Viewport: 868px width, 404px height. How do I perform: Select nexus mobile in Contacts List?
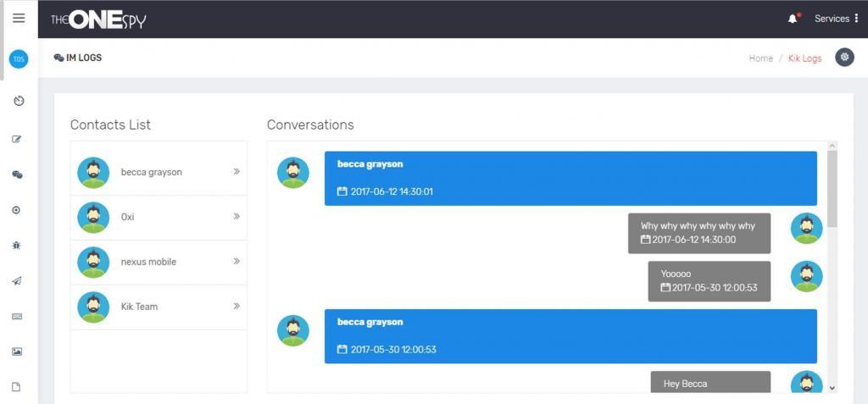point(149,263)
